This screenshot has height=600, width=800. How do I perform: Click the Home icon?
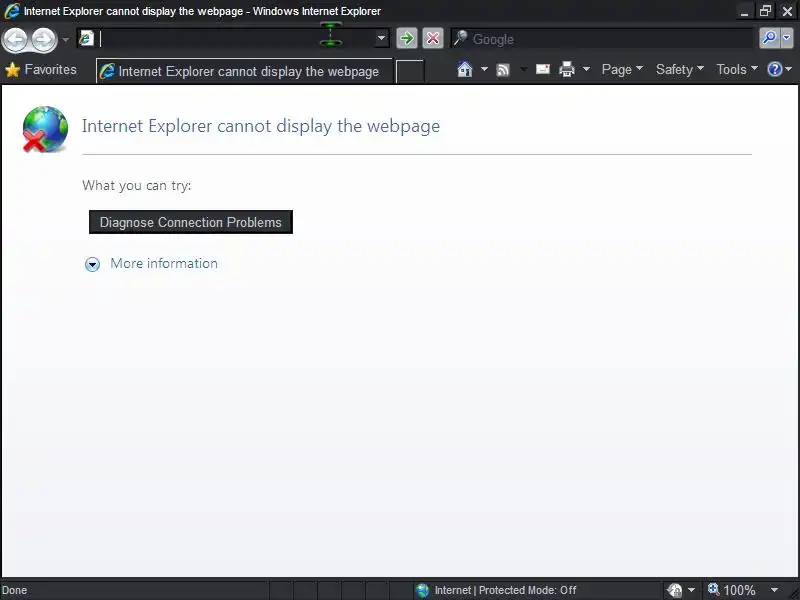pos(465,69)
